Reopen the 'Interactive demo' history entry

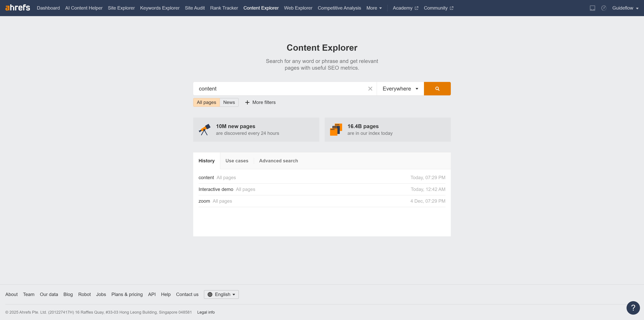tap(216, 189)
